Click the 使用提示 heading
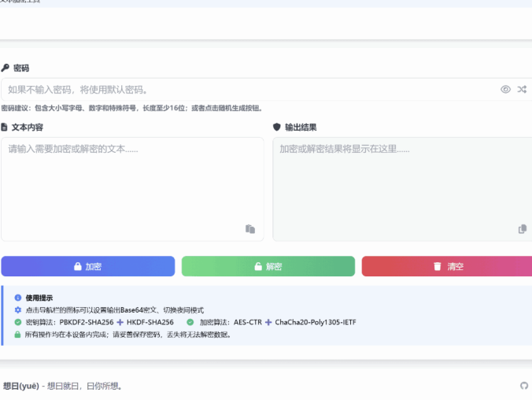Screen dimensions: 532x400 click(39, 298)
